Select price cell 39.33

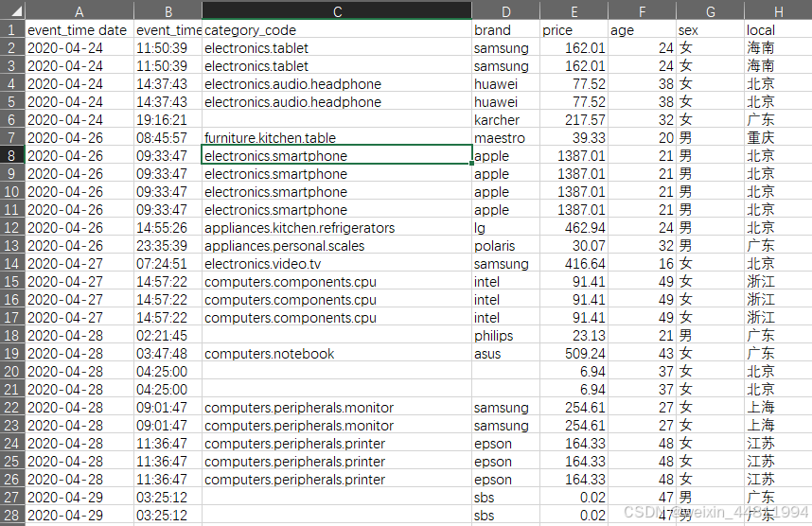pyautogui.click(x=574, y=138)
